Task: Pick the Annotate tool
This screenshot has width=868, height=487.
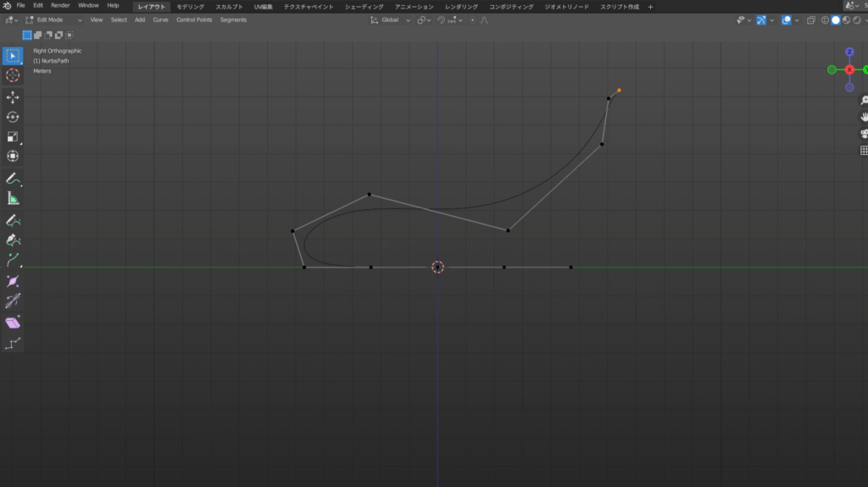Action: click(13, 179)
